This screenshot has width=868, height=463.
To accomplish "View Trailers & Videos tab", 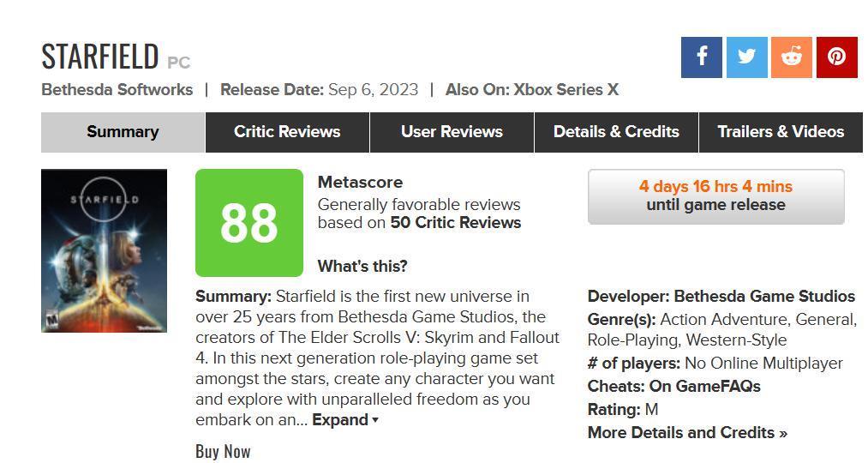I will point(781,132).
